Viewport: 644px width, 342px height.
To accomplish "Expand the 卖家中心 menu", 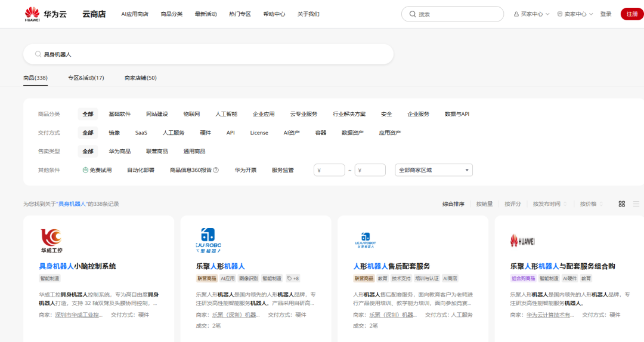I will [575, 14].
